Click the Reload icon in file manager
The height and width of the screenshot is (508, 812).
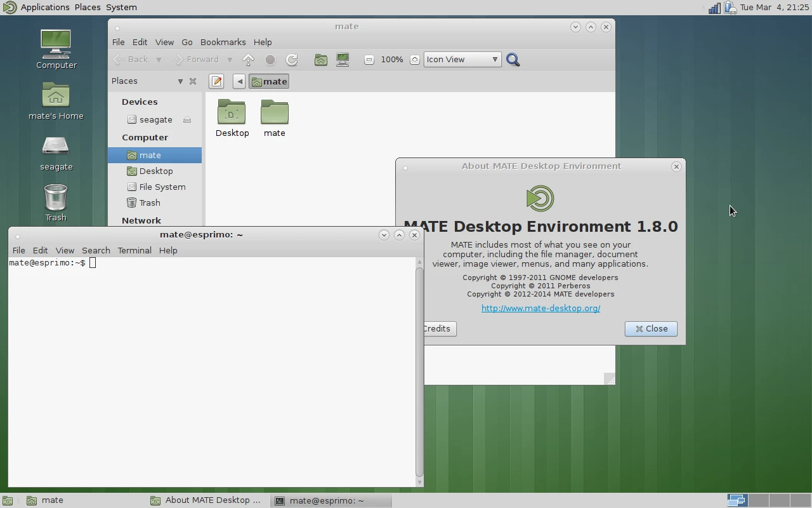[x=292, y=60]
